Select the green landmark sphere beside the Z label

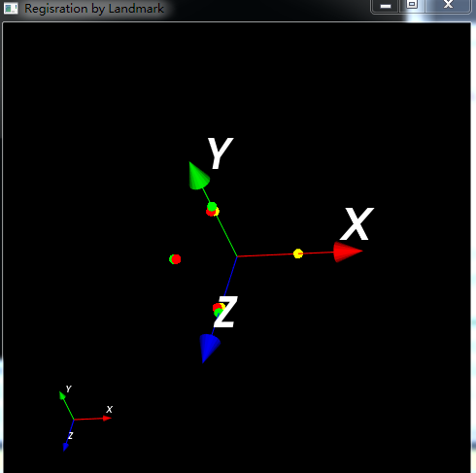pos(219,313)
